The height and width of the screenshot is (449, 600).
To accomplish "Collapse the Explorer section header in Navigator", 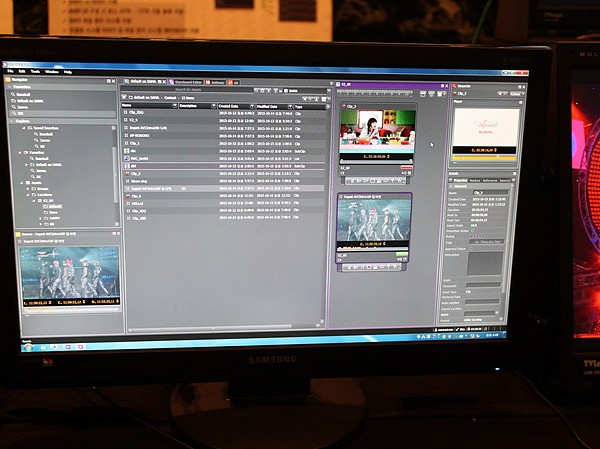I will pyautogui.click(x=11, y=121).
